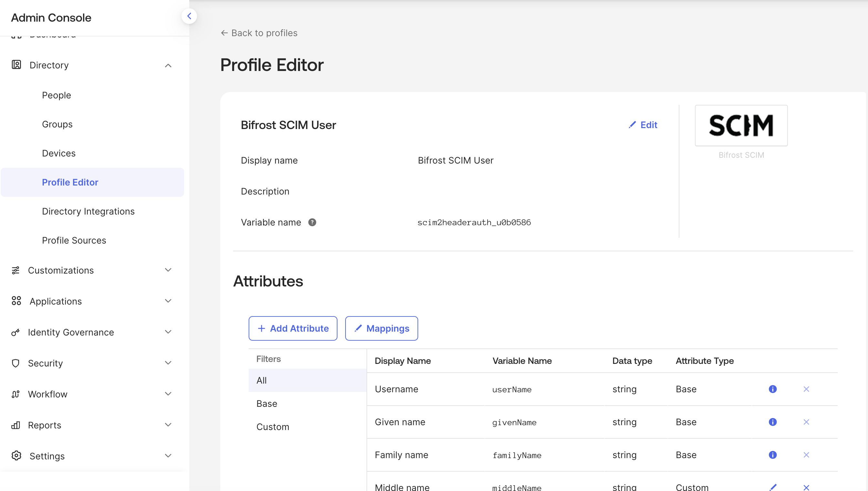
Task: Click the Workflow icon in the sidebar
Action: pos(15,394)
